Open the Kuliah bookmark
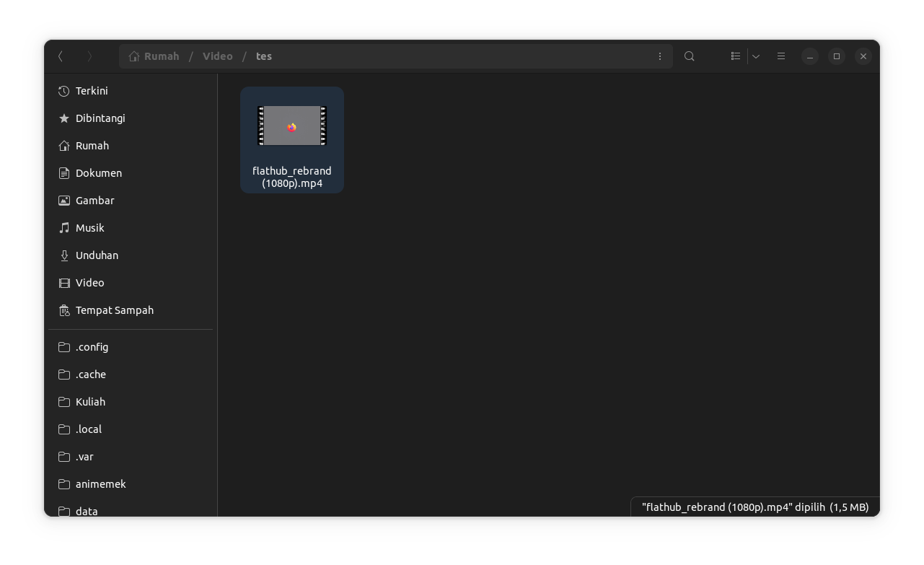 (131, 402)
